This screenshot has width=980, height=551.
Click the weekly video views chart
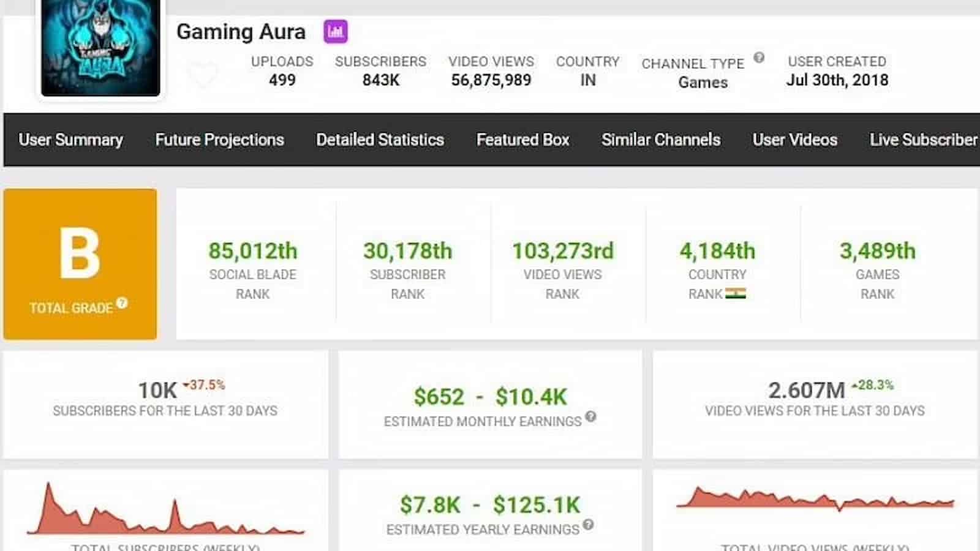tap(815, 499)
